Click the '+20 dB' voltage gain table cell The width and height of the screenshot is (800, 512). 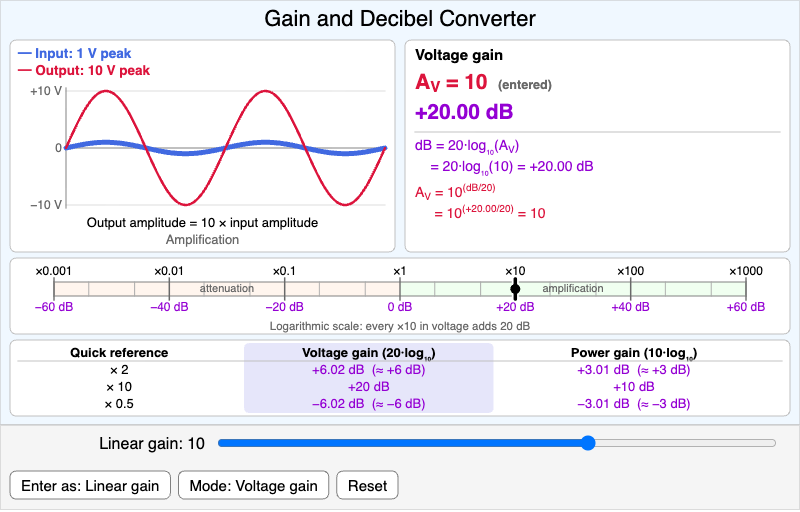click(x=368, y=387)
